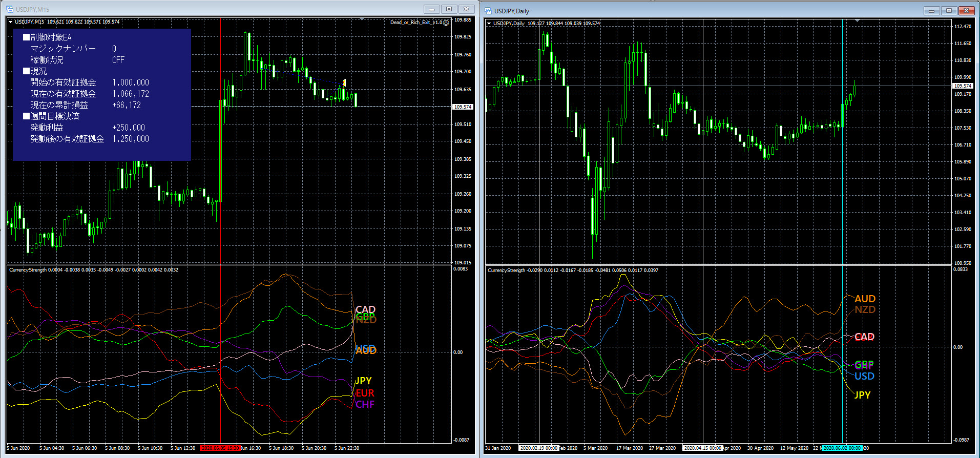This screenshot has width=980, height=458.
Task: Close the USDJPY,Daily chart window
Action: 966,11
